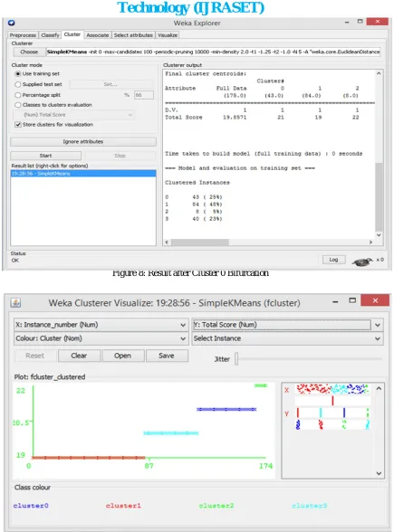The height and width of the screenshot is (532, 394).
Task: Open the X: Instance_number axis dropdown
Action: pos(101,325)
